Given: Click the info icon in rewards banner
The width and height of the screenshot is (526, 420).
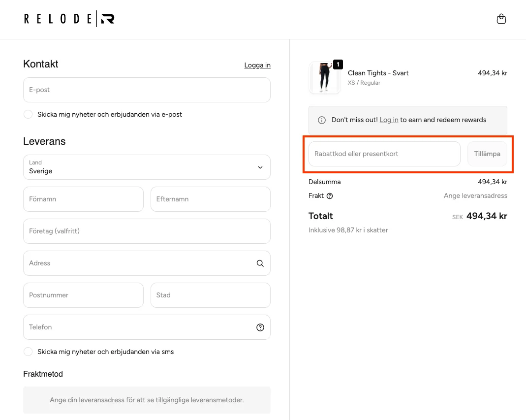Looking at the screenshot, I should click(322, 120).
